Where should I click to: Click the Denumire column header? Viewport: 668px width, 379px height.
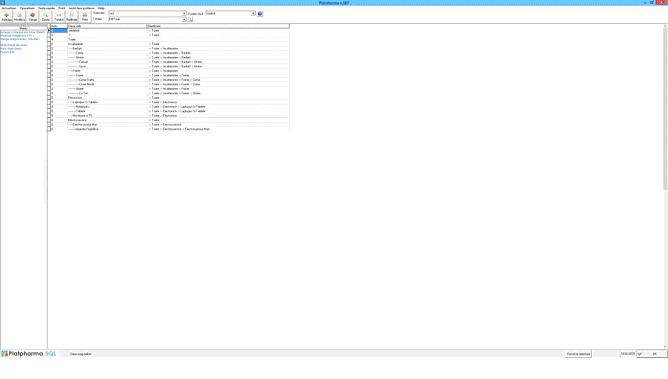pos(107,26)
